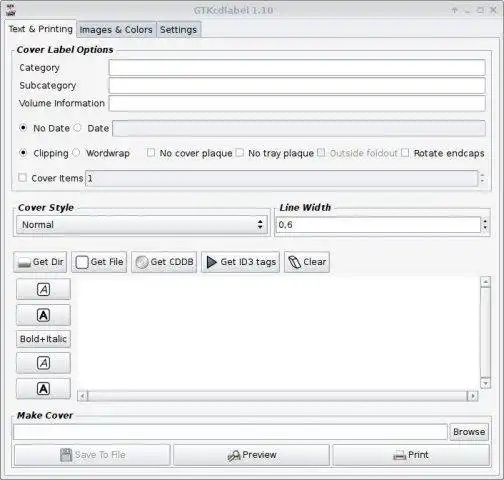504x480 pixels.
Task: Click into the Subcategory input field
Action: pyautogui.click(x=297, y=86)
